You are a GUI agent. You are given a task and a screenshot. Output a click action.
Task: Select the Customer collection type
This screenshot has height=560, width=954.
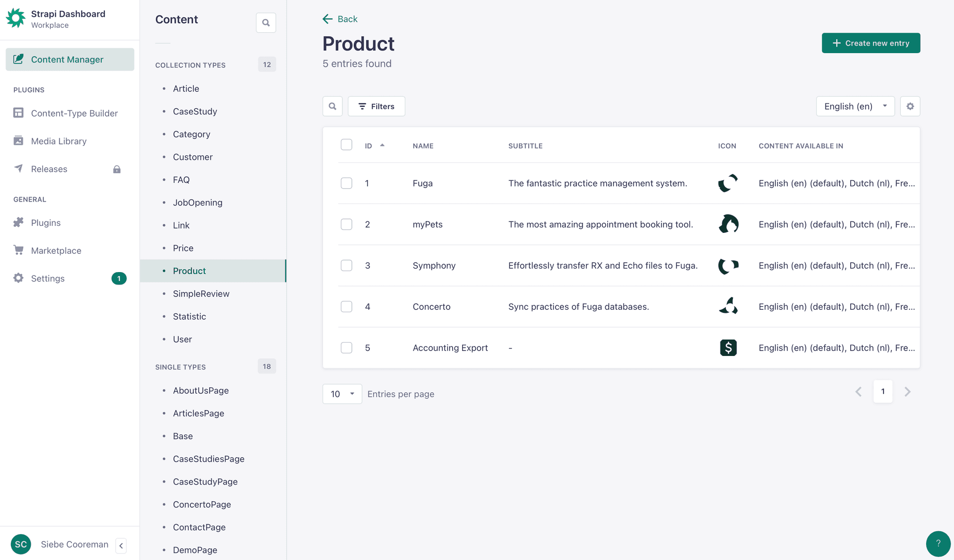(x=193, y=157)
